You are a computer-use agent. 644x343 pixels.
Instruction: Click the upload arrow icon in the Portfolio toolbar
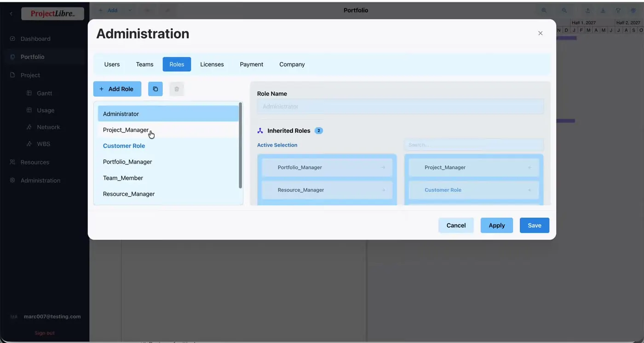pos(588,10)
